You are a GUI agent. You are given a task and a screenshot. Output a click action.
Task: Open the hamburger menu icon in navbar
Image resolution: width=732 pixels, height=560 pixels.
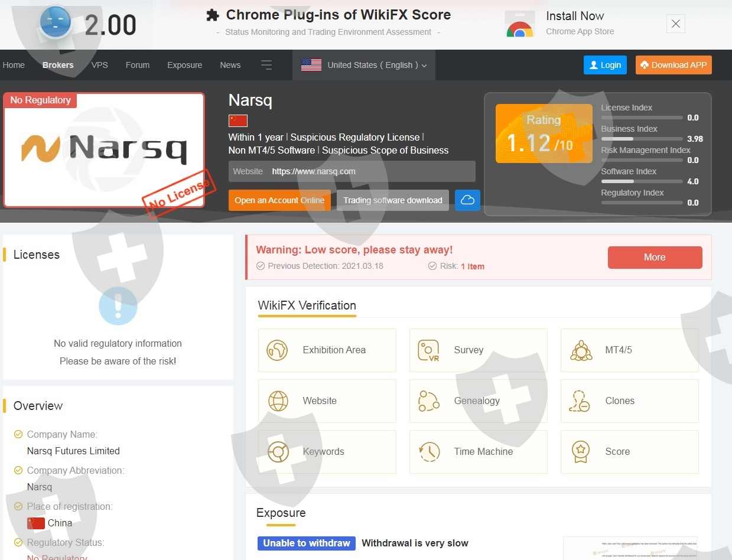coord(266,65)
